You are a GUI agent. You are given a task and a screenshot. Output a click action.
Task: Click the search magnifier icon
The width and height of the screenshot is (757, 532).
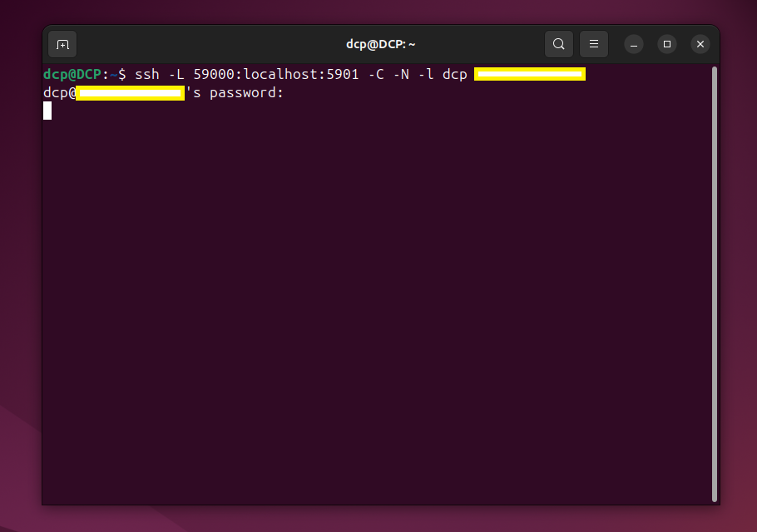click(559, 44)
